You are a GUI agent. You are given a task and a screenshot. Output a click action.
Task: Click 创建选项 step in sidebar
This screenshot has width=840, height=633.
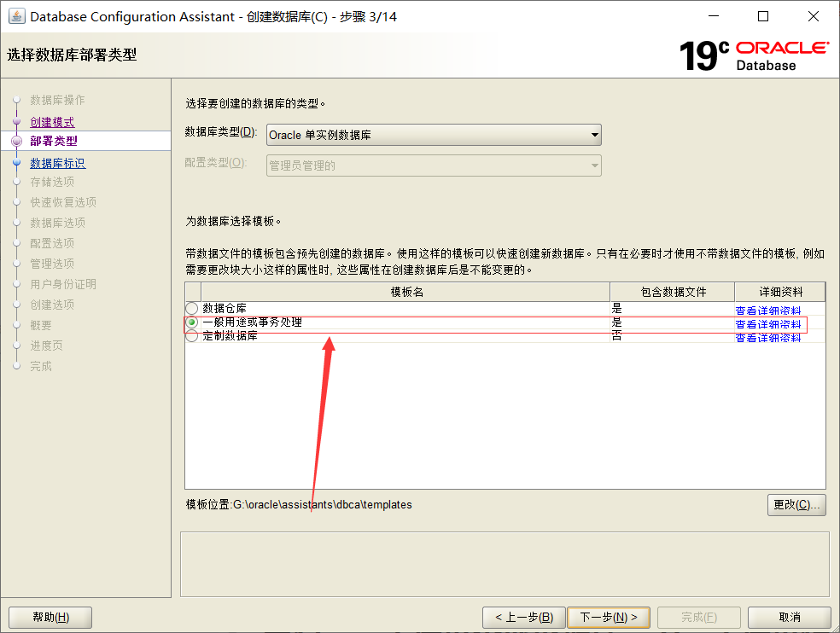pyautogui.click(x=52, y=305)
